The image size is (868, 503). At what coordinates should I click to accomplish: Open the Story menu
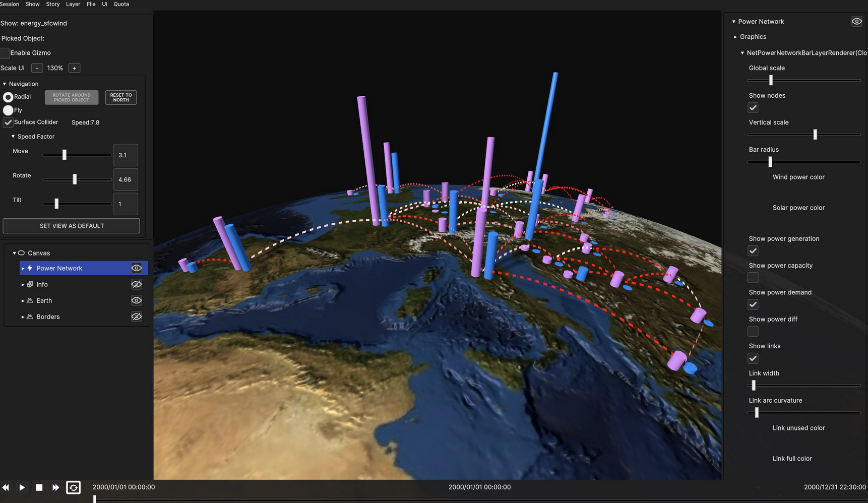tap(52, 4)
